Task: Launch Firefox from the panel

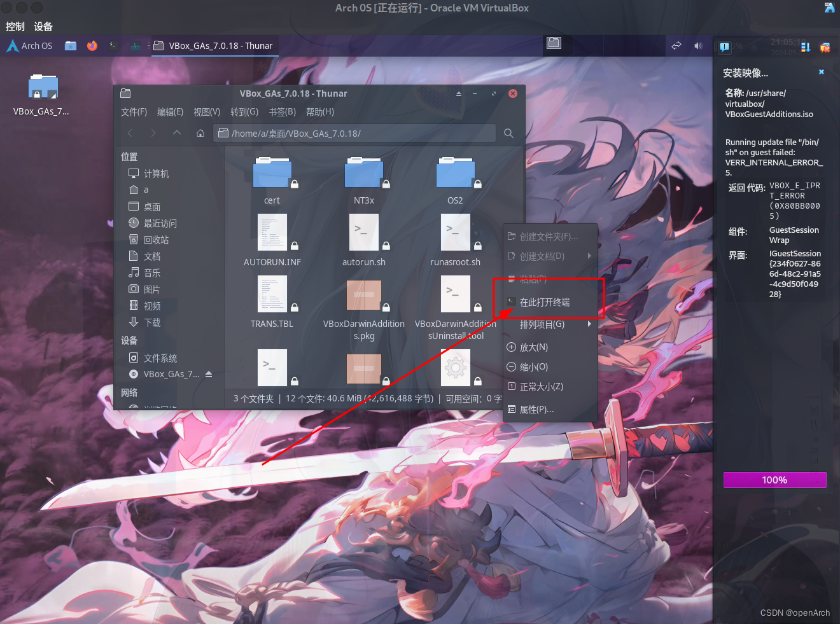Action: tap(92, 46)
